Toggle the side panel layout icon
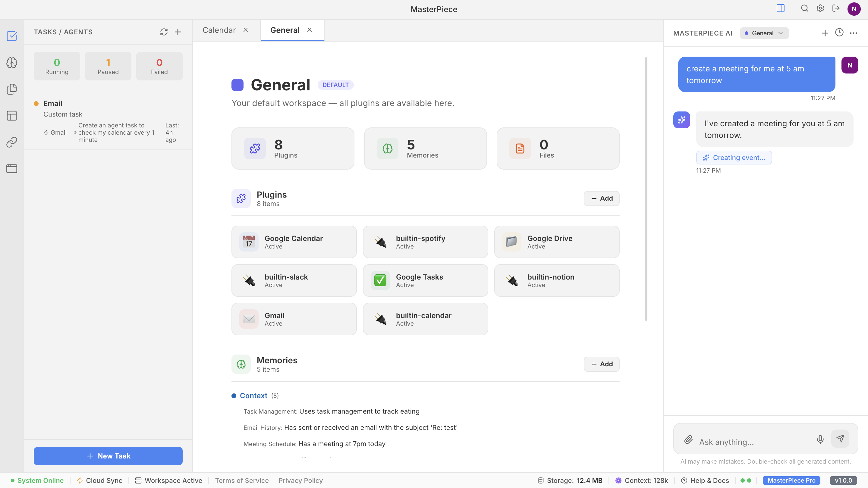This screenshot has height=488, width=868. coord(780,8)
